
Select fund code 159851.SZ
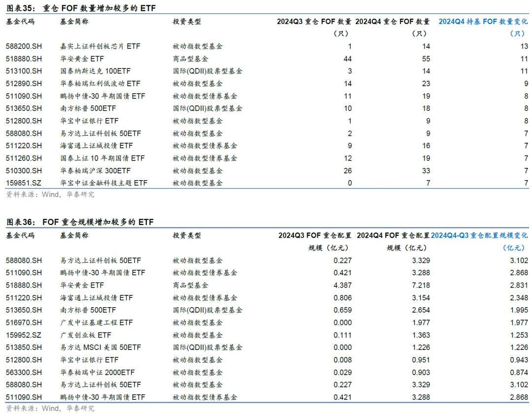[x=24, y=183]
